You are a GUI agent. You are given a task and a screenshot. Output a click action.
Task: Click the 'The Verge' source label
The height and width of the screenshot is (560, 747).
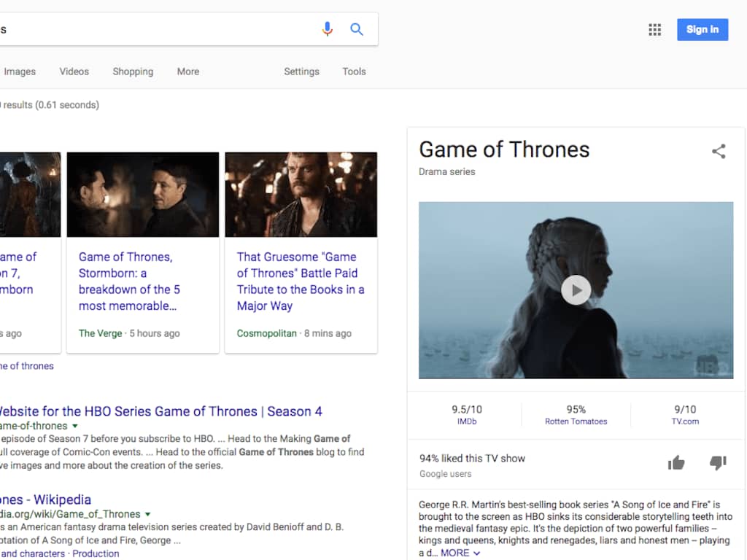tap(100, 333)
